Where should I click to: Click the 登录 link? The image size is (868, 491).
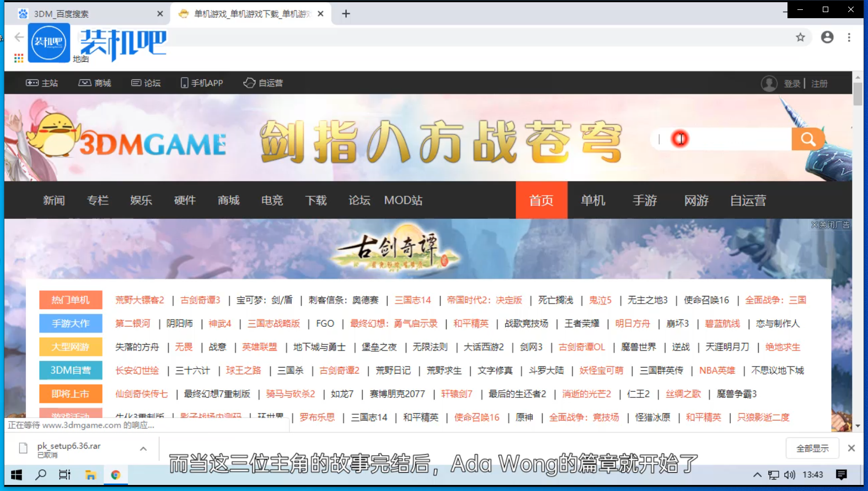[x=792, y=84]
